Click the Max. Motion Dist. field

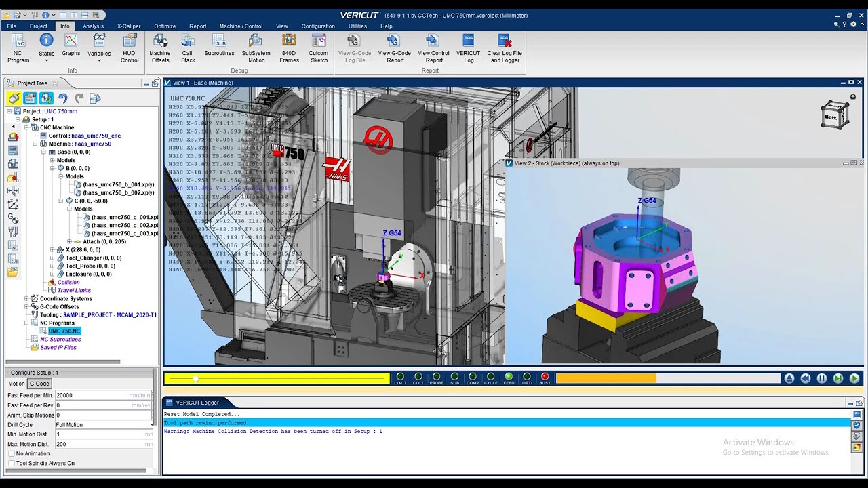104,444
